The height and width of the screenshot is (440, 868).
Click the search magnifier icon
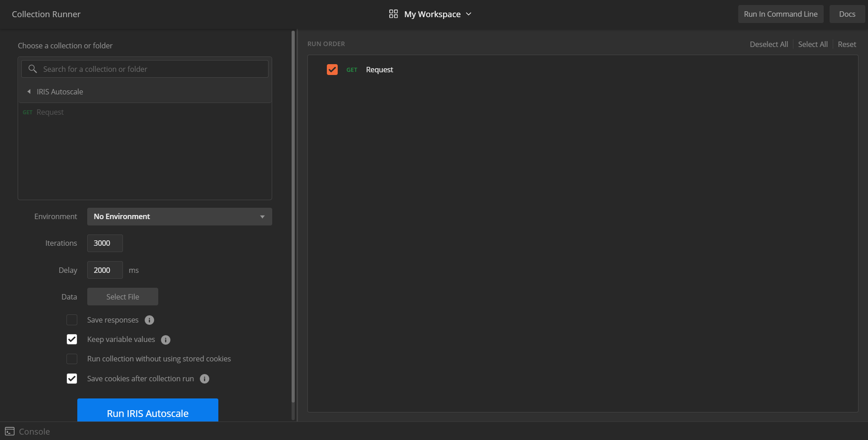point(33,69)
